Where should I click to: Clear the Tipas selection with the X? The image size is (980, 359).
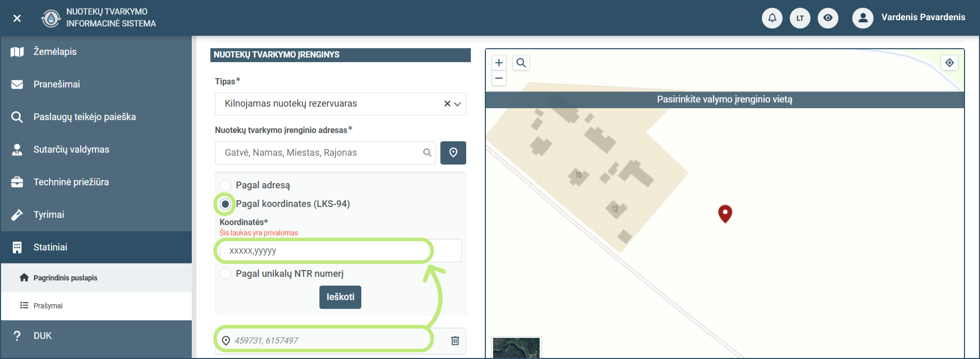[448, 104]
